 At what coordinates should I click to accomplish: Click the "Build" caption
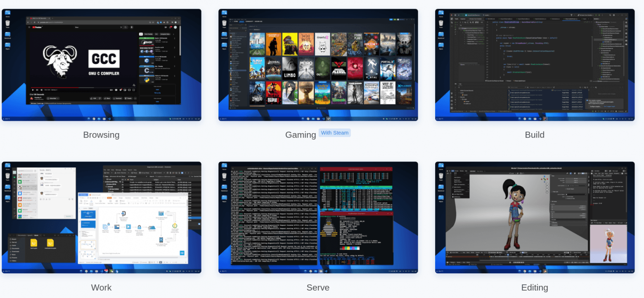pos(535,135)
